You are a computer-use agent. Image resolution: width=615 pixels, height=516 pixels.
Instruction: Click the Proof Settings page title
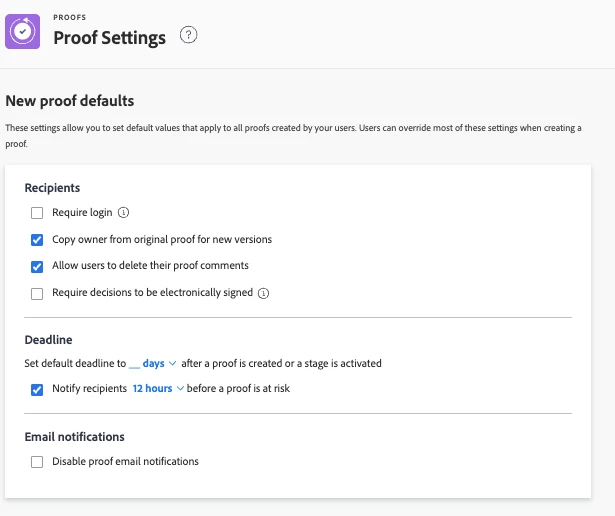109,38
